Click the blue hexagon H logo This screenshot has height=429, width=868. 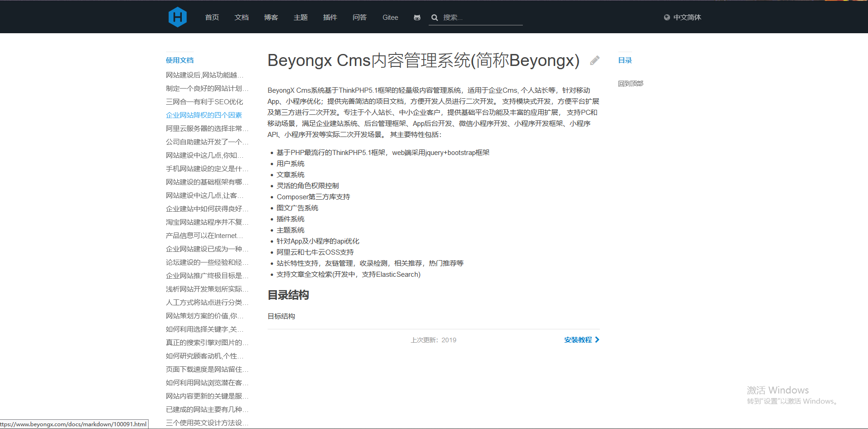coord(178,17)
